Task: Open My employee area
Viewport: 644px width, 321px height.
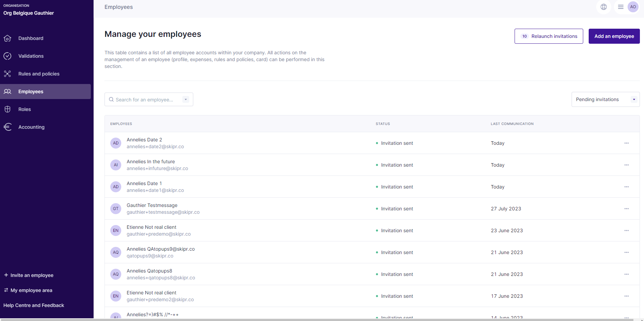Action: point(31,290)
